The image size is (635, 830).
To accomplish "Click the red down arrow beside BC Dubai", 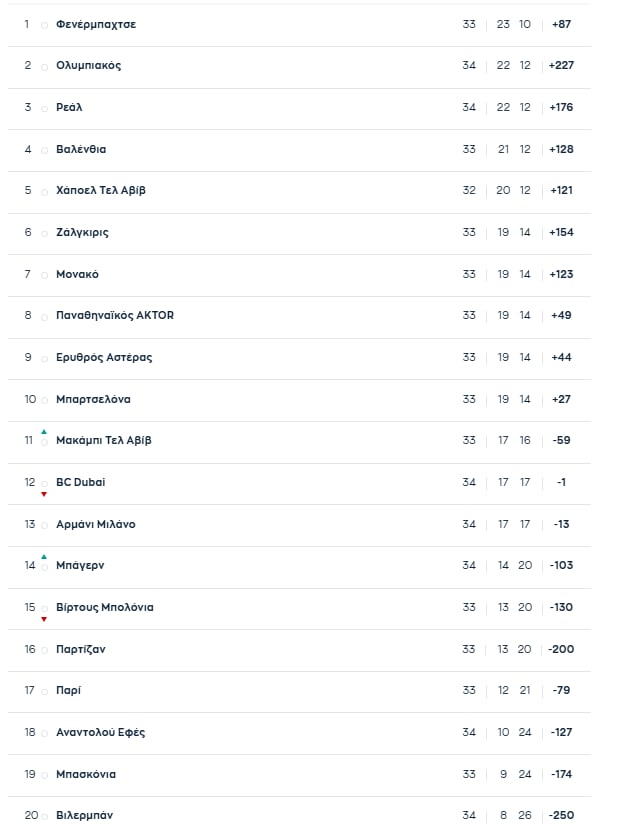I will [44, 494].
